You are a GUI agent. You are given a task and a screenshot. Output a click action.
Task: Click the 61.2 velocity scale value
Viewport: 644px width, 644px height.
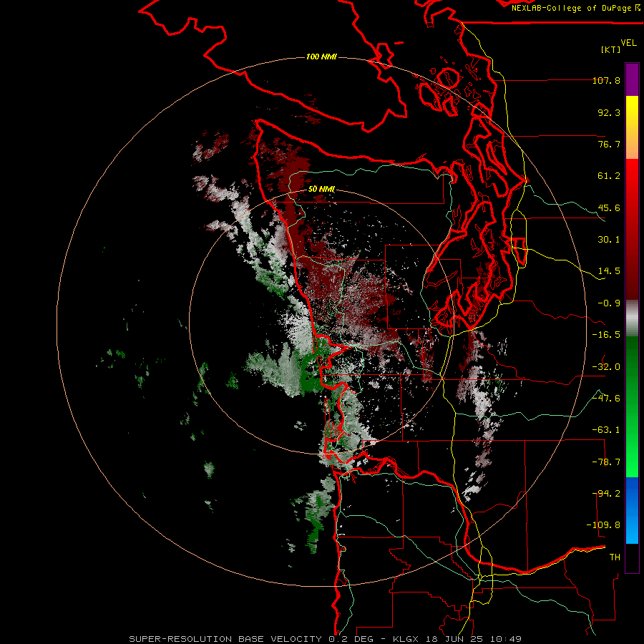(x=609, y=176)
